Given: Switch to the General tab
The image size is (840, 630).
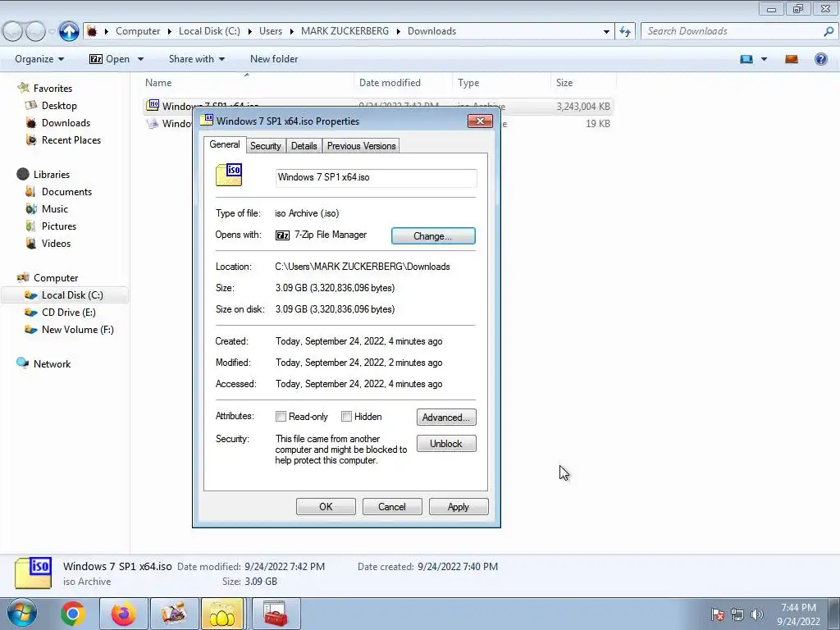Looking at the screenshot, I should [225, 144].
